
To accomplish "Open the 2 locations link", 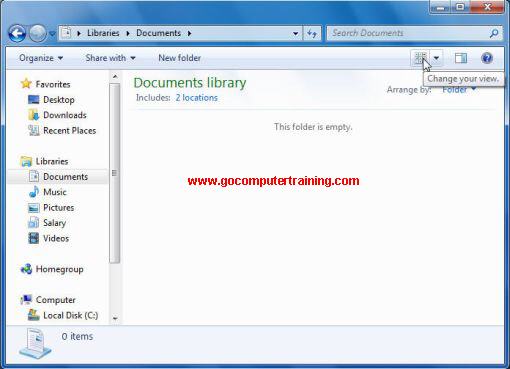I will tap(196, 98).
